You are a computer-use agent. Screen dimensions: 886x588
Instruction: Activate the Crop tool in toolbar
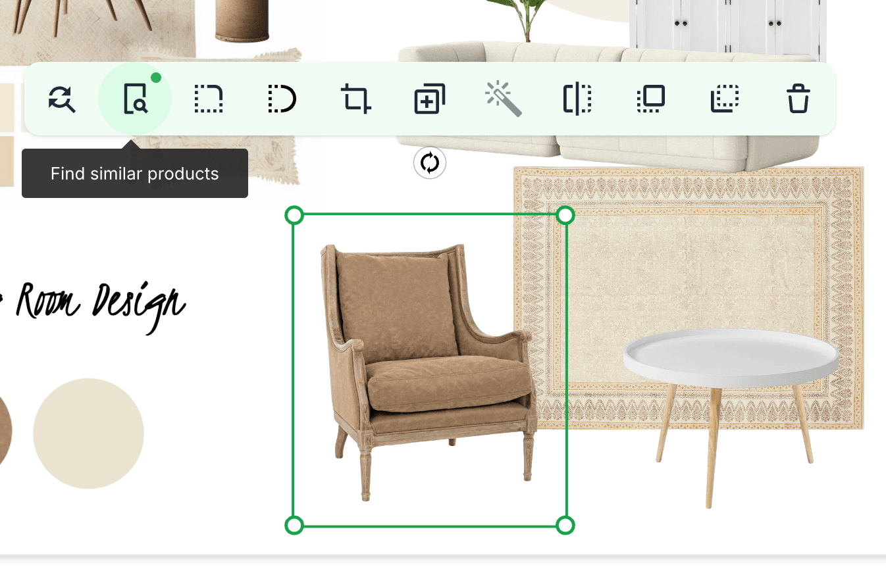(x=355, y=99)
